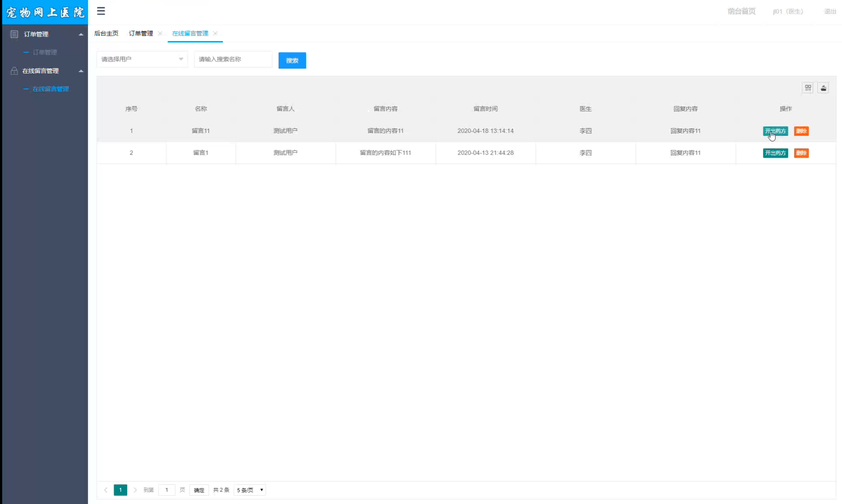Click the print table icon
The width and height of the screenshot is (842, 504).
click(823, 88)
